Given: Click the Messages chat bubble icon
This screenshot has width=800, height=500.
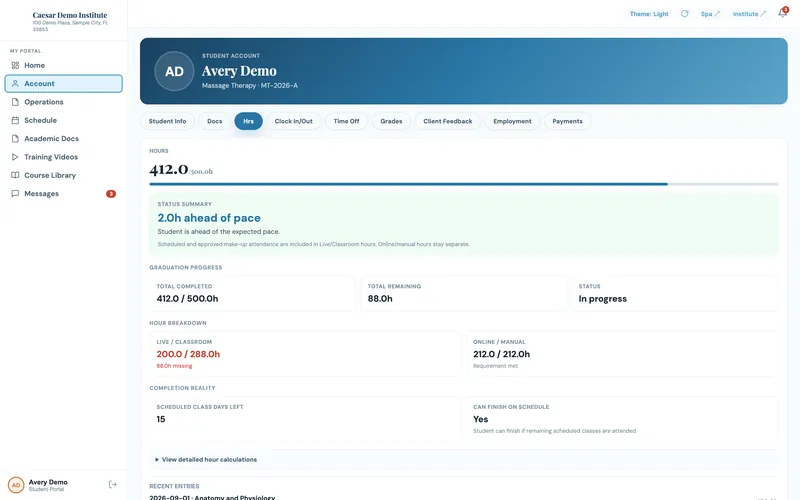Looking at the screenshot, I should (15, 193).
